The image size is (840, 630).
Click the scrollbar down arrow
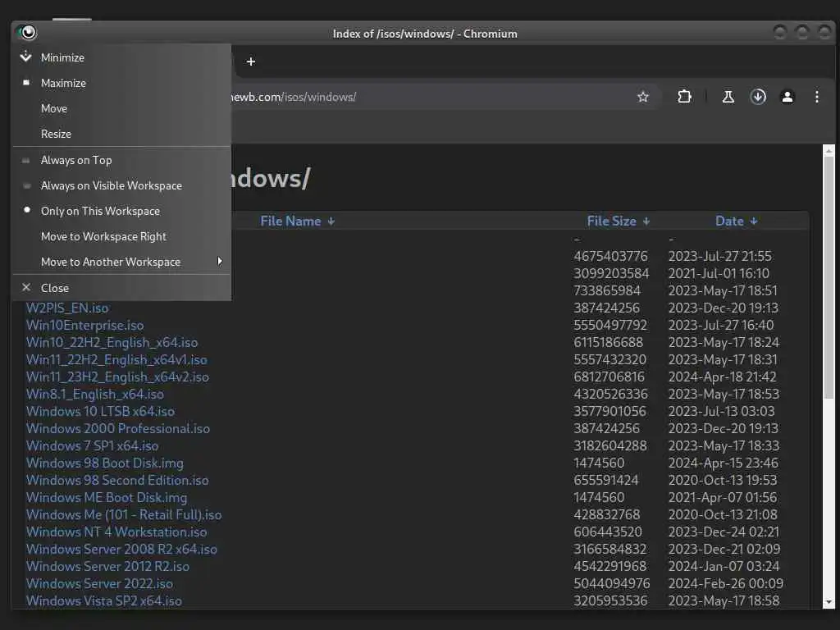[x=829, y=602]
